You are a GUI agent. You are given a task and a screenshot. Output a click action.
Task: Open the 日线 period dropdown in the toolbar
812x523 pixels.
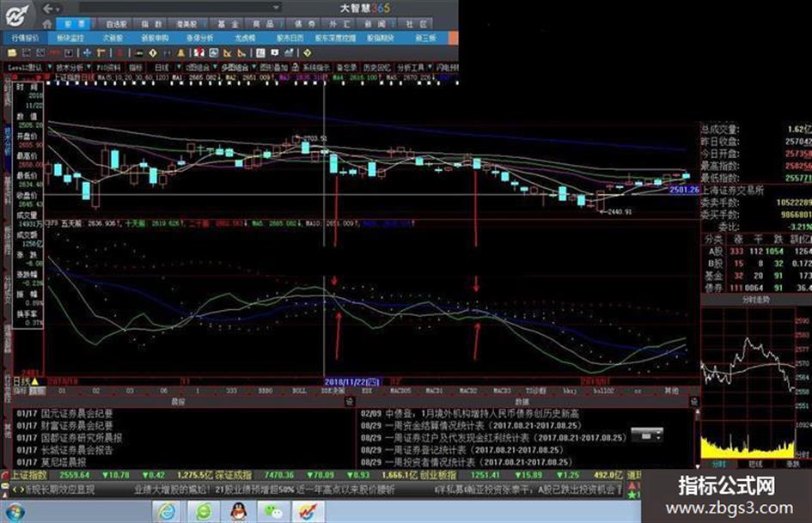pyautogui.click(x=180, y=67)
